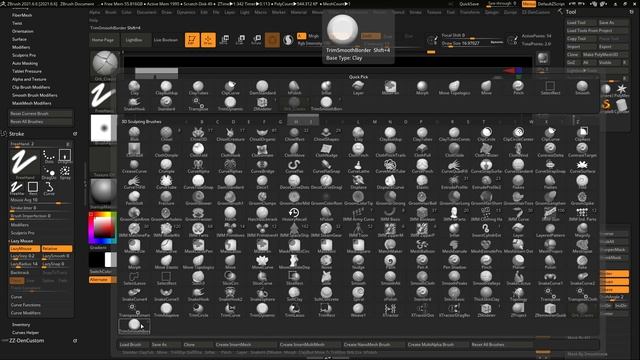Expand the Tablet Pressure section
The image size is (640, 360).
(27, 71)
